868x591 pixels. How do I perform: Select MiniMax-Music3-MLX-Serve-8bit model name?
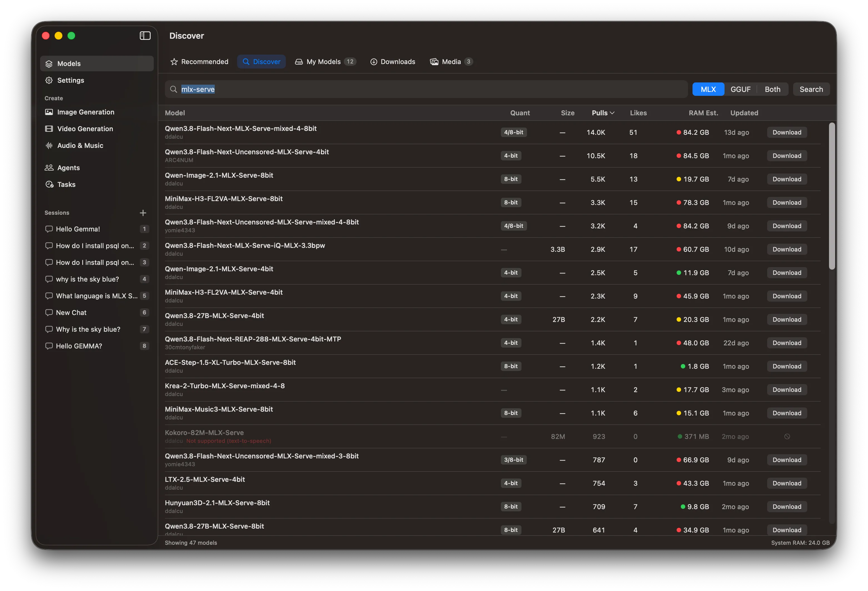[x=219, y=409]
